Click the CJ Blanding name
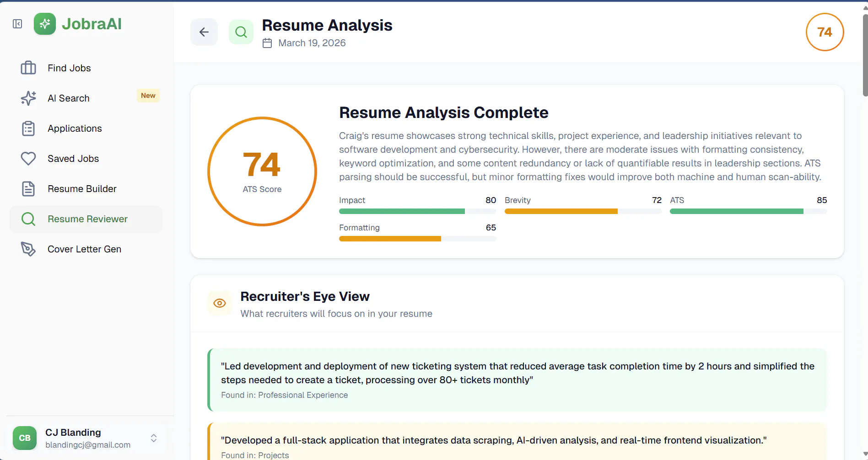Image resolution: width=868 pixels, height=460 pixels. [x=73, y=432]
